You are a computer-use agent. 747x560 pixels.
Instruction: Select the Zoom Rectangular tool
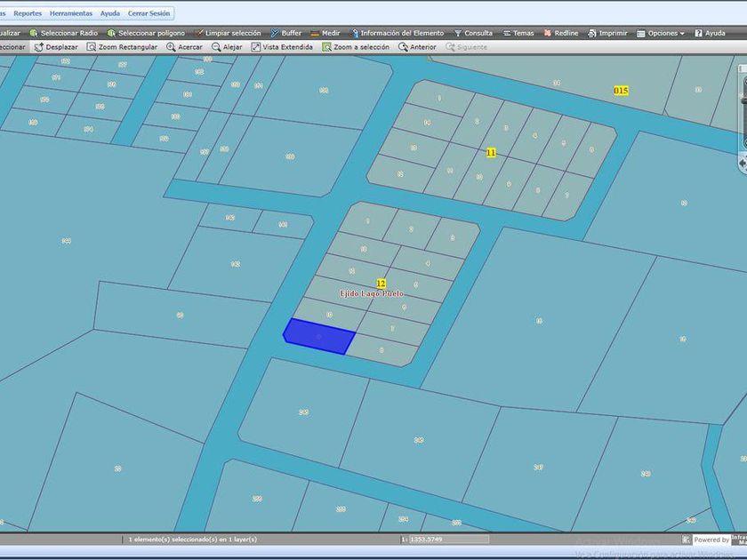(123, 47)
